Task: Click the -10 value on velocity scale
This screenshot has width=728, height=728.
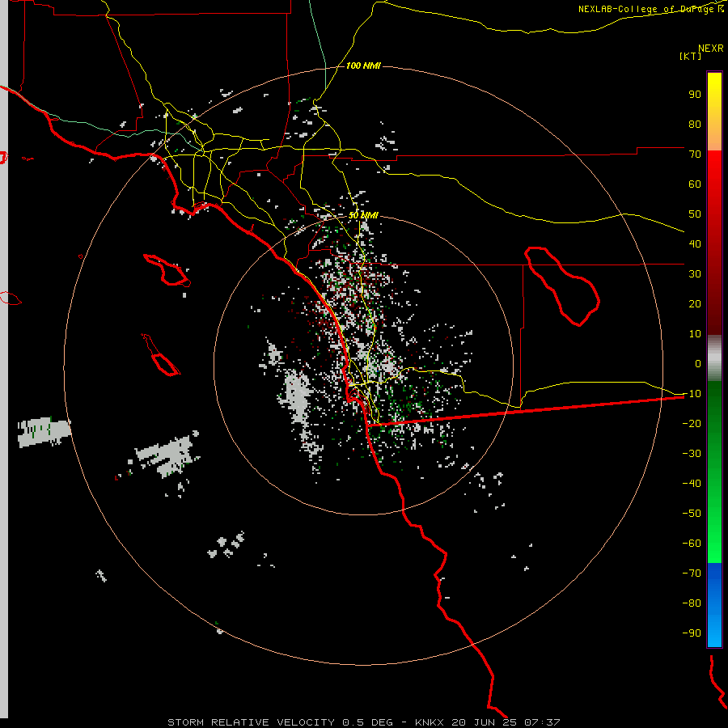Action: coord(692,394)
